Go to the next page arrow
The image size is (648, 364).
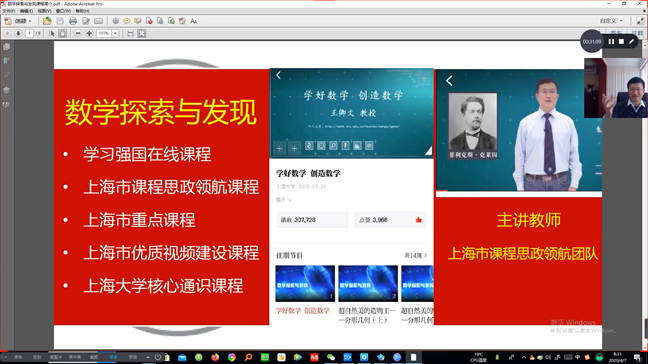pos(18,33)
